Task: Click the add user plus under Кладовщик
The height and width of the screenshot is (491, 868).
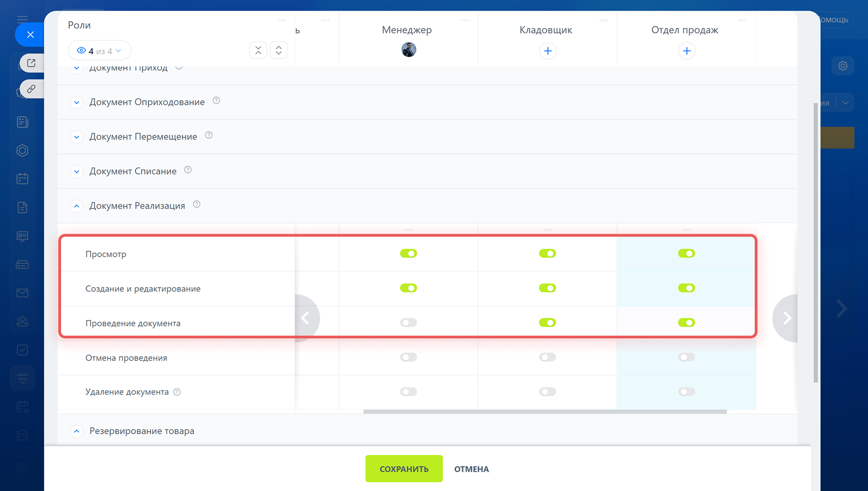Action: point(547,51)
